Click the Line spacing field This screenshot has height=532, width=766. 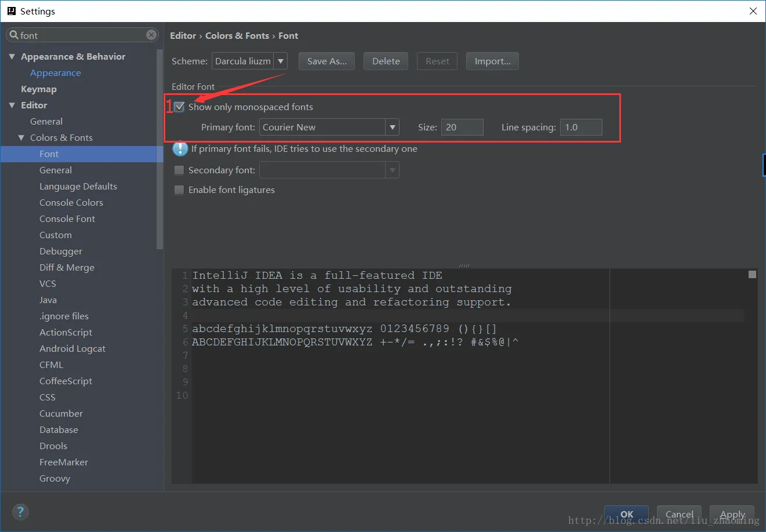pyautogui.click(x=581, y=127)
